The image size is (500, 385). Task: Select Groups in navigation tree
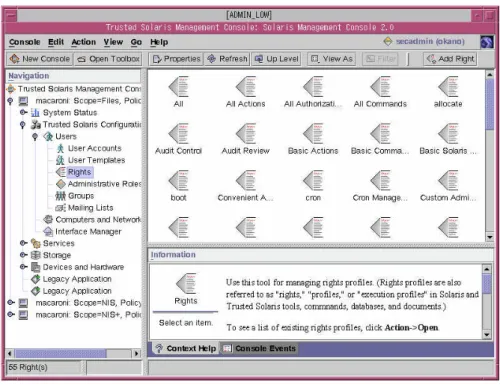[81, 196]
